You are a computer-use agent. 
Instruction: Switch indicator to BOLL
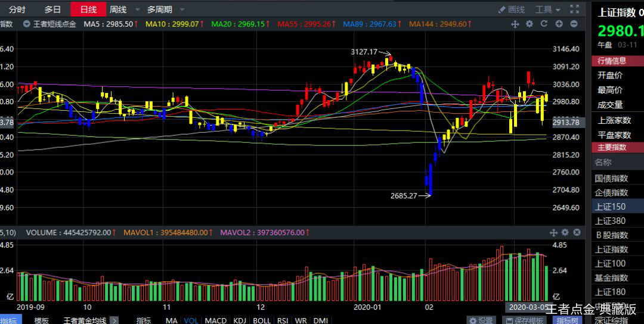click(x=262, y=320)
